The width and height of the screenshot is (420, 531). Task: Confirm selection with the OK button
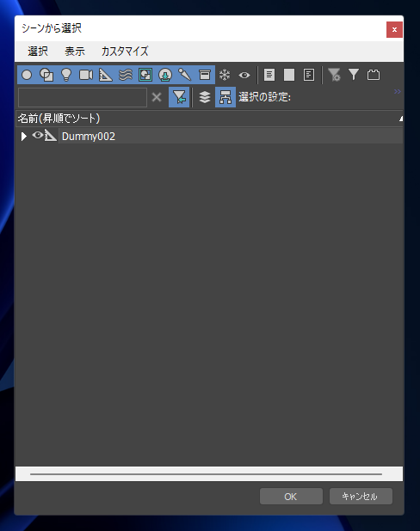tap(291, 496)
